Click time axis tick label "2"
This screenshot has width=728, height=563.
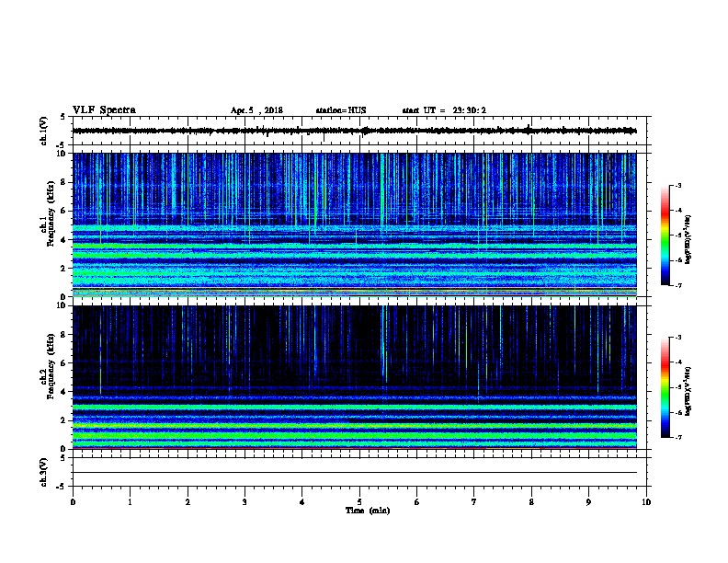pos(188,502)
